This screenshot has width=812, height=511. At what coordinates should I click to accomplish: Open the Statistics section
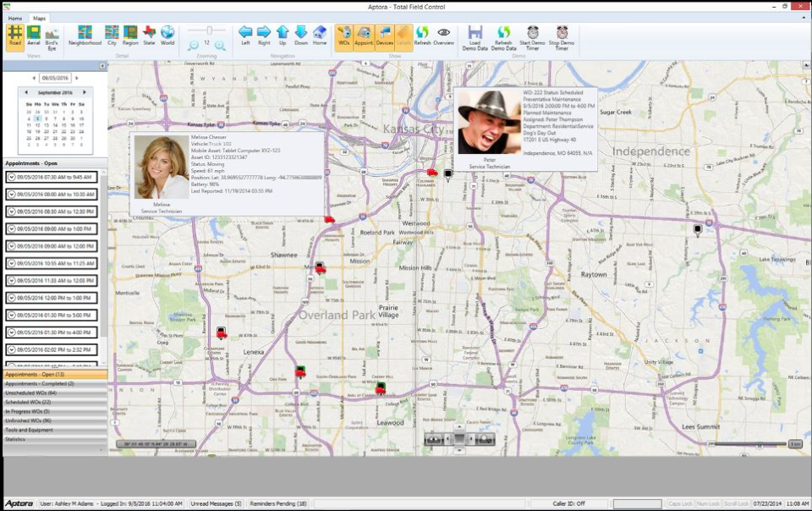tap(55, 439)
